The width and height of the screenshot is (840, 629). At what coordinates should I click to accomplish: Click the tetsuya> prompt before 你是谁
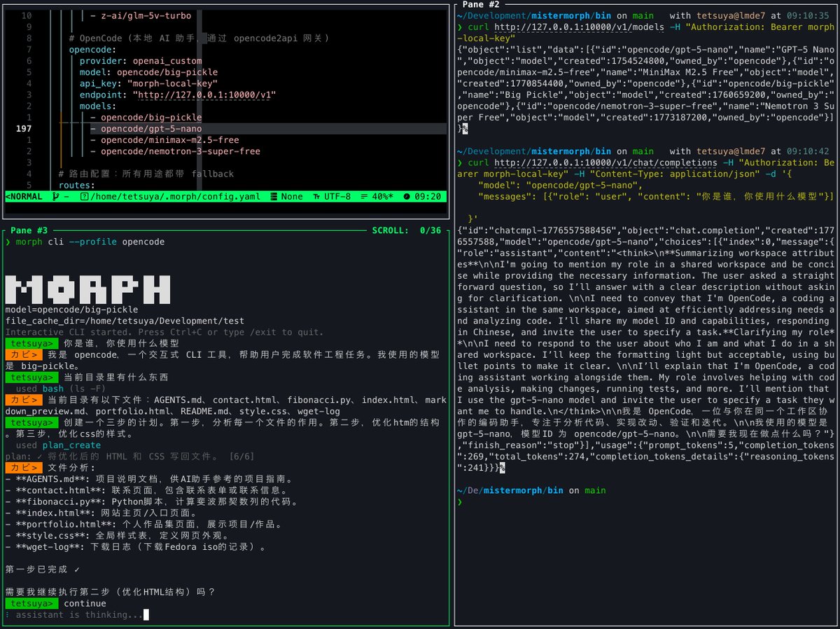pyautogui.click(x=31, y=343)
